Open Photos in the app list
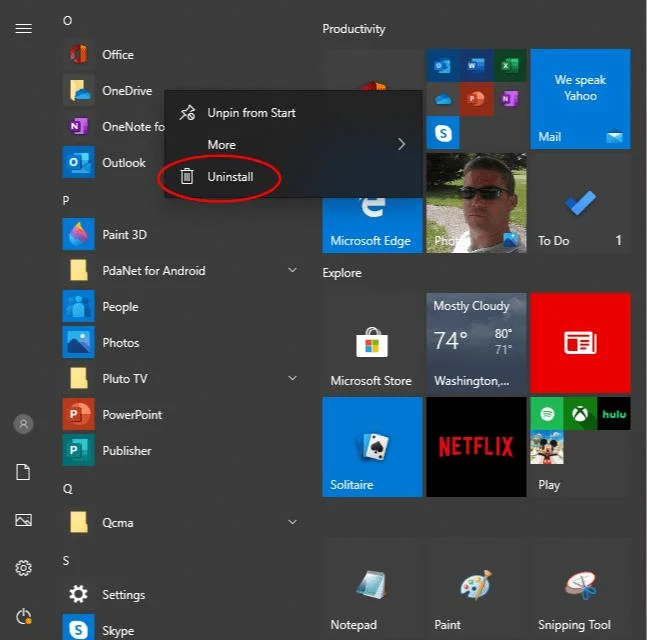The width and height of the screenshot is (647, 640). pos(182,342)
